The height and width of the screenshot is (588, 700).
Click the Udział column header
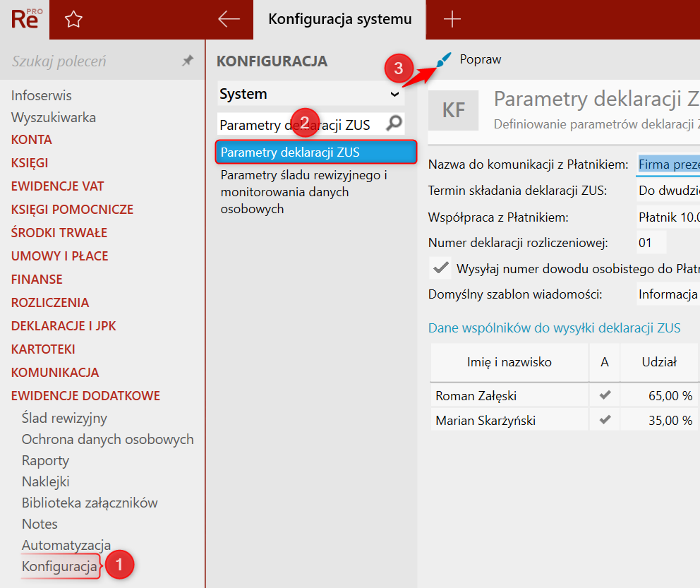659,361
